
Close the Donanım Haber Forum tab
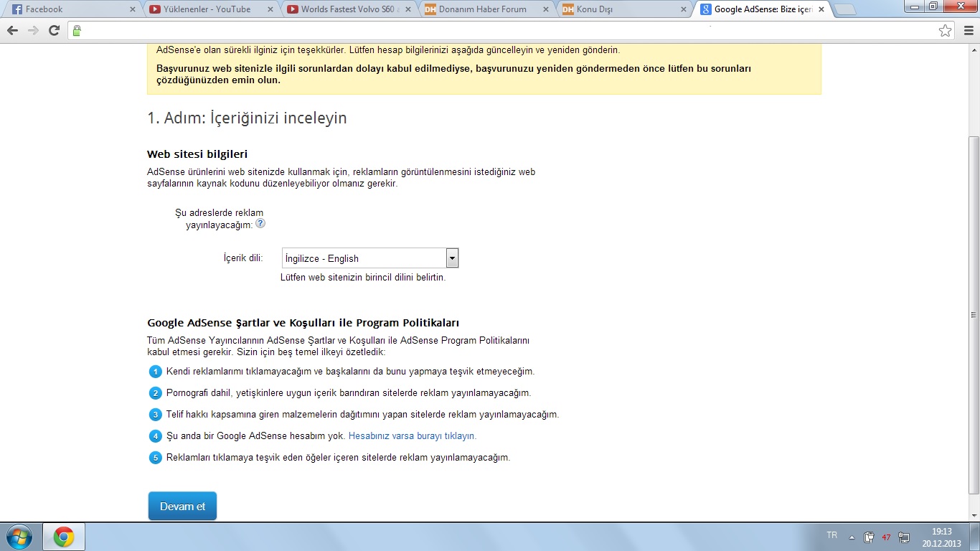coord(545,9)
